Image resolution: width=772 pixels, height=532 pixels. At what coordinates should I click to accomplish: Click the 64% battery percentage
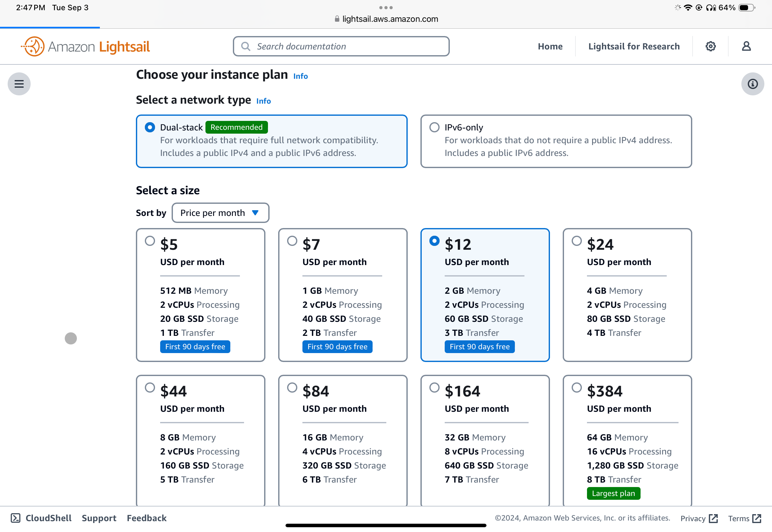pyautogui.click(x=727, y=7)
